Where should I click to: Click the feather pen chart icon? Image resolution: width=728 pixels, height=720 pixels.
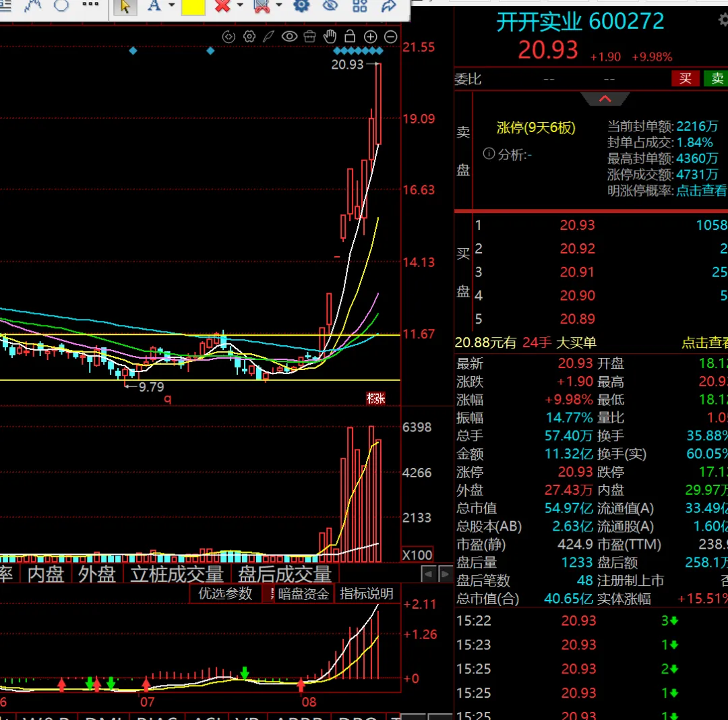[269, 36]
